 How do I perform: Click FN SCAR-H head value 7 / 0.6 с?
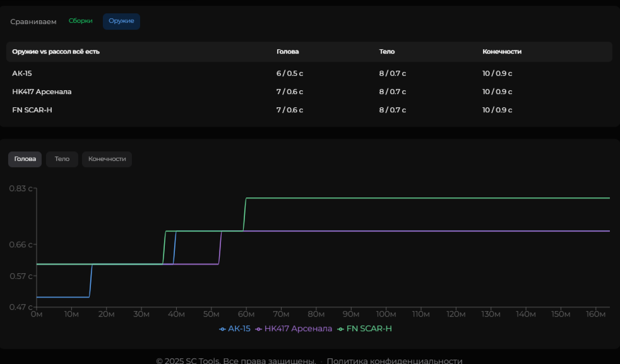click(290, 110)
